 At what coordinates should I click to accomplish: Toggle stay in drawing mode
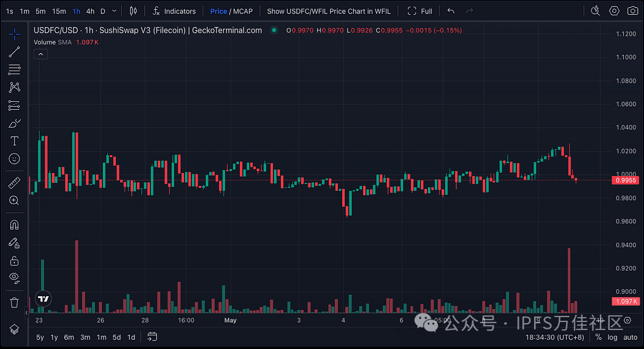[14, 243]
